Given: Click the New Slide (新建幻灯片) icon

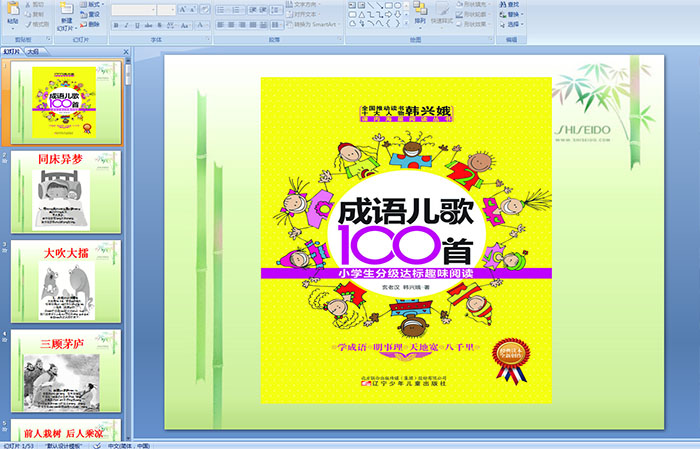Looking at the screenshot, I should [67, 8].
